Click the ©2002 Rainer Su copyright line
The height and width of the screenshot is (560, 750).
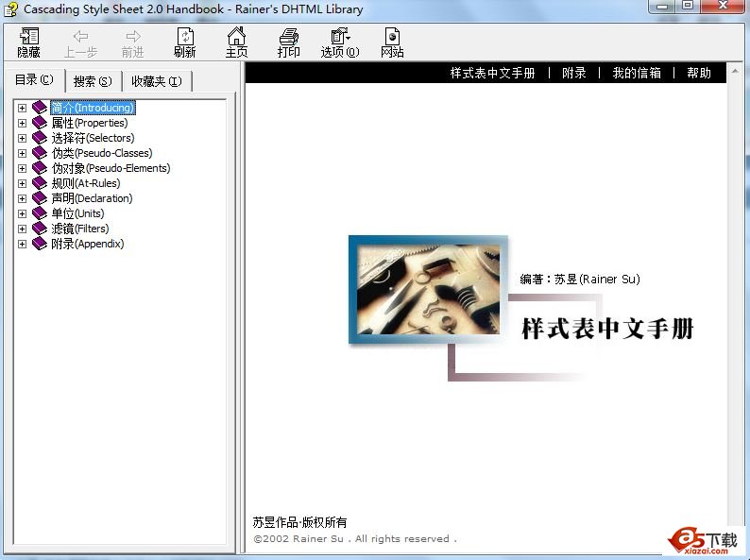(x=355, y=539)
